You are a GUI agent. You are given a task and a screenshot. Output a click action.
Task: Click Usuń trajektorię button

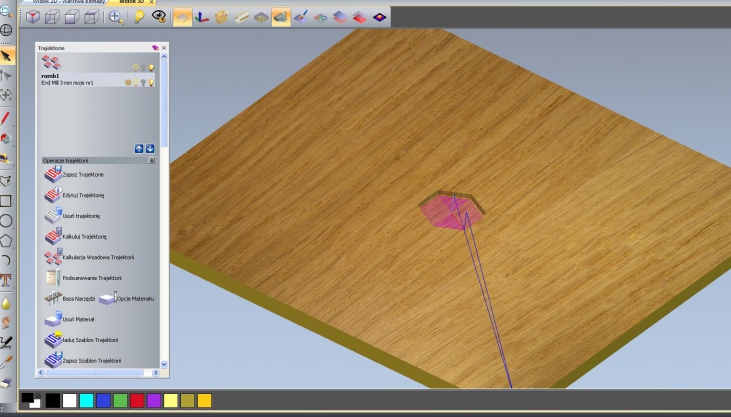pos(72,215)
